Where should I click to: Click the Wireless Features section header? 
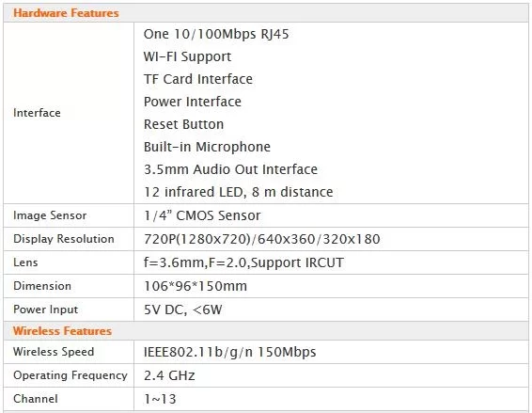coord(62,331)
